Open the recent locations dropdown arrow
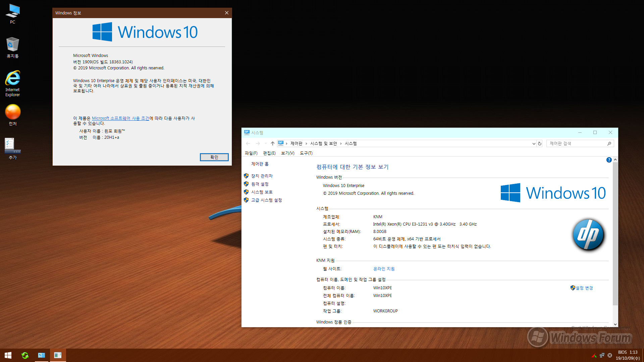The width and height of the screenshot is (644, 362). pyautogui.click(x=266, y=143)
